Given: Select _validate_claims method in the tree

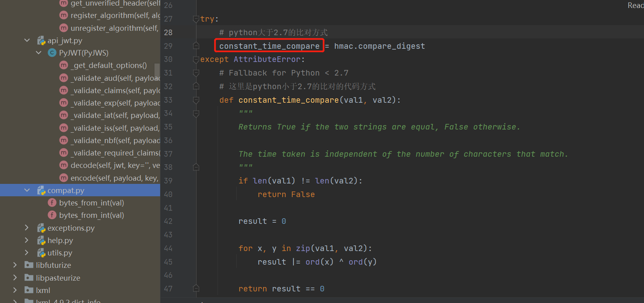Looking at the screenshot, I should tap(115, 90).
